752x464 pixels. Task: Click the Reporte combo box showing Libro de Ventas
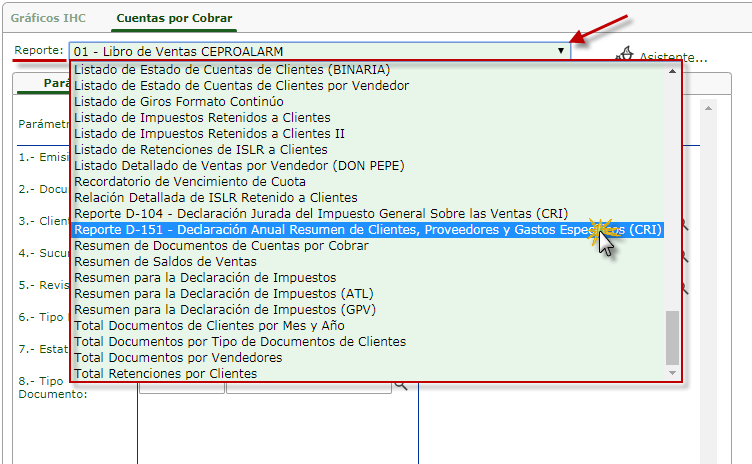pyautogui.click(x=320, y=51)
